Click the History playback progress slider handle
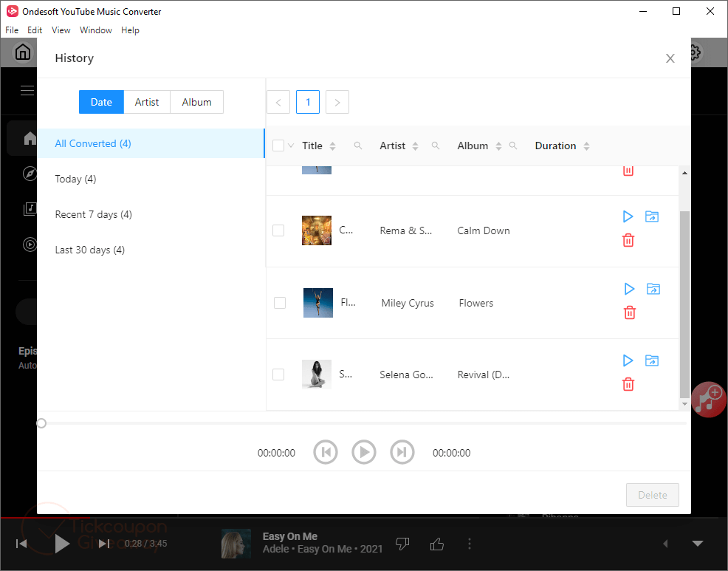The width and height of the screenshot is (728, 571). point(41,423)
